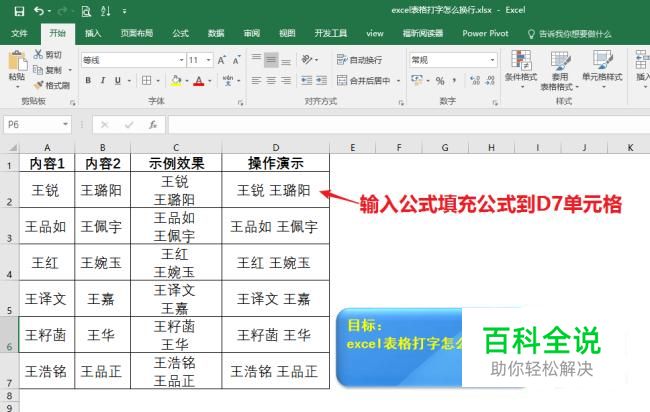Image resolution: width=650 pixels, height=412 pixels.
Task: Click Increase Indent icon
Action: (x=322, y=80)
